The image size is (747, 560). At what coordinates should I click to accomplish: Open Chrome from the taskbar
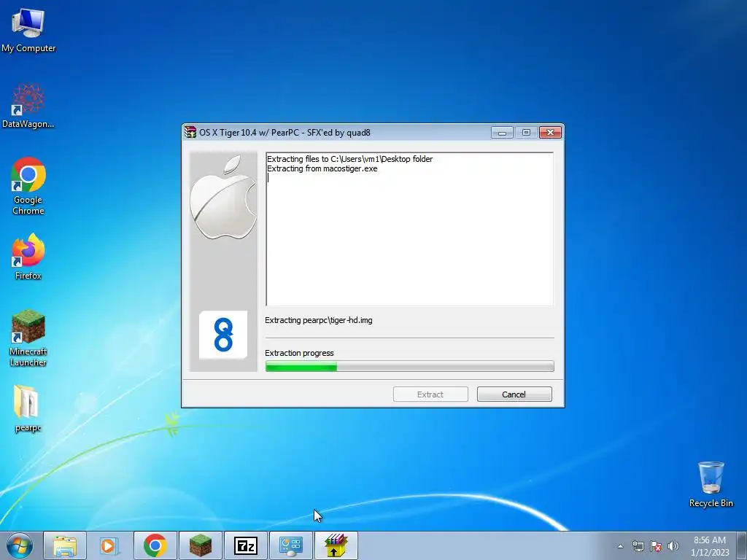click(x=155, y=545)
